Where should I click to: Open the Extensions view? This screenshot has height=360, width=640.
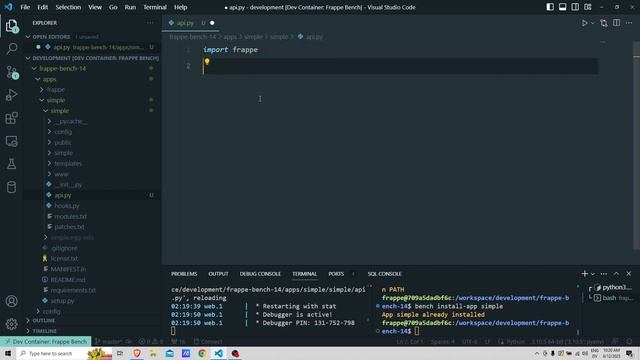point(11,118)
